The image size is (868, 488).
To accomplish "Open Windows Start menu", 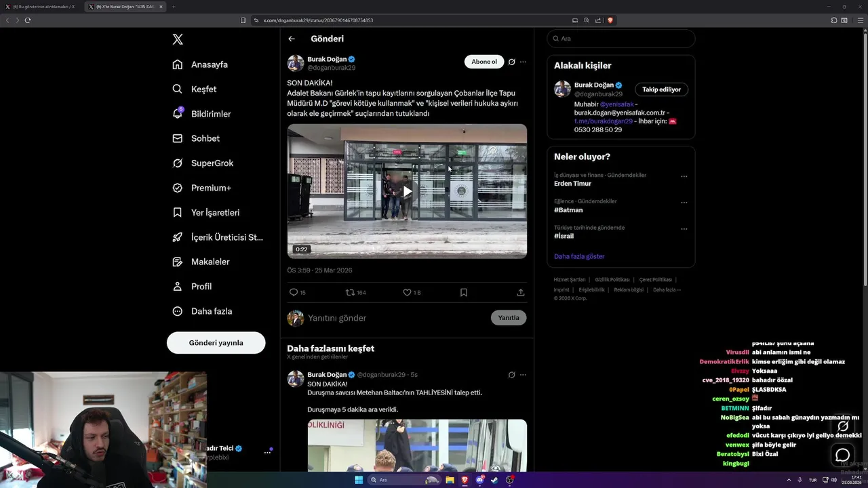I will point(359,480).
